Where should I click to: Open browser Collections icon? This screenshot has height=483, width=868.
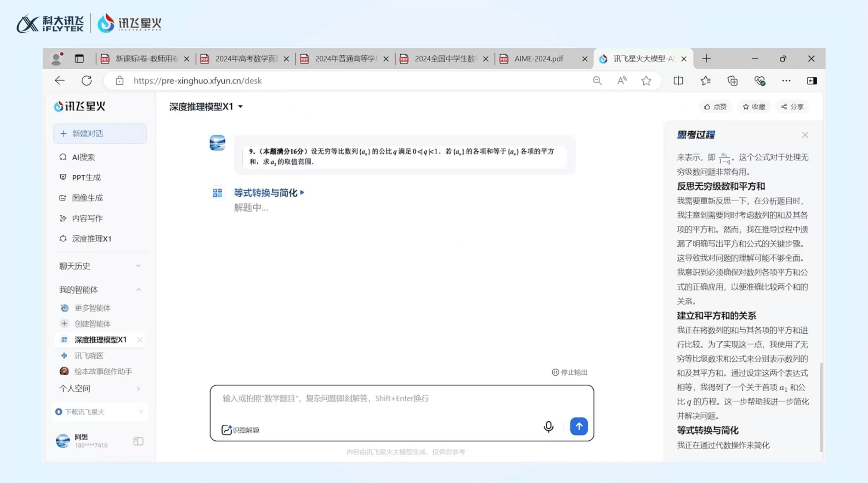tap(733, 80)
